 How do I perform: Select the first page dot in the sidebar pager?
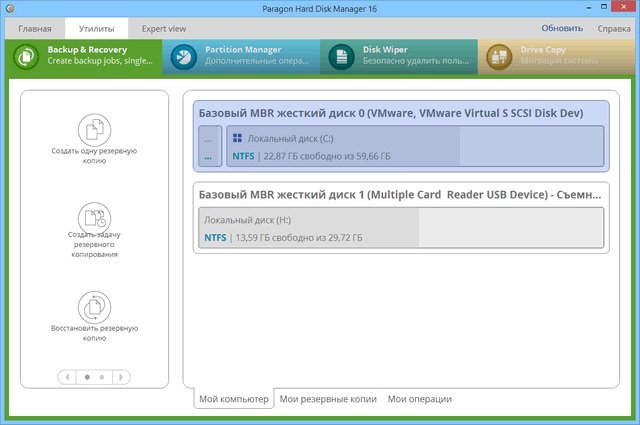tap(86, 377)
